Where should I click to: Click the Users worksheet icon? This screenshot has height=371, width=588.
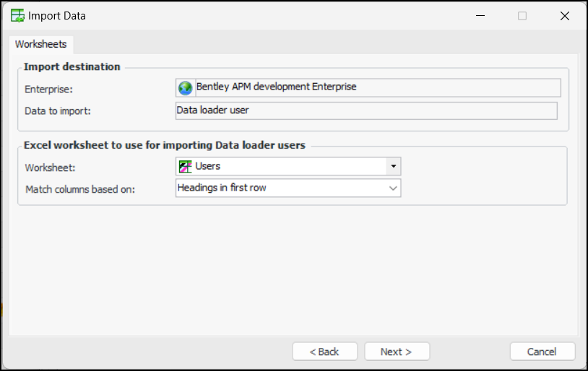tap(185, 167)
